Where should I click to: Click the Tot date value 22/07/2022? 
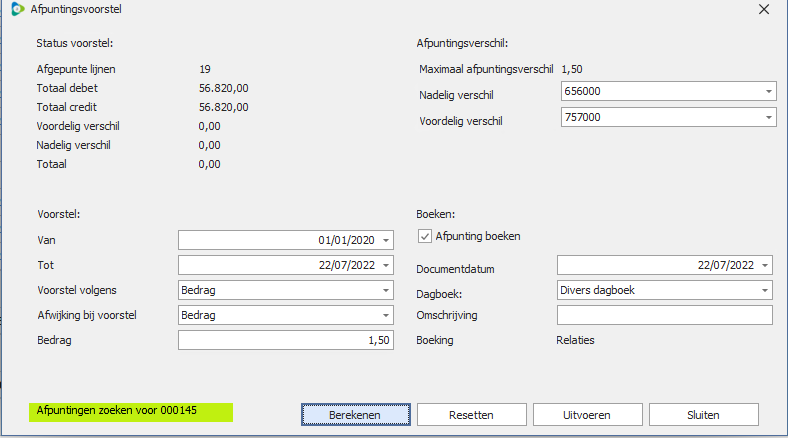[x=347, y=265]
